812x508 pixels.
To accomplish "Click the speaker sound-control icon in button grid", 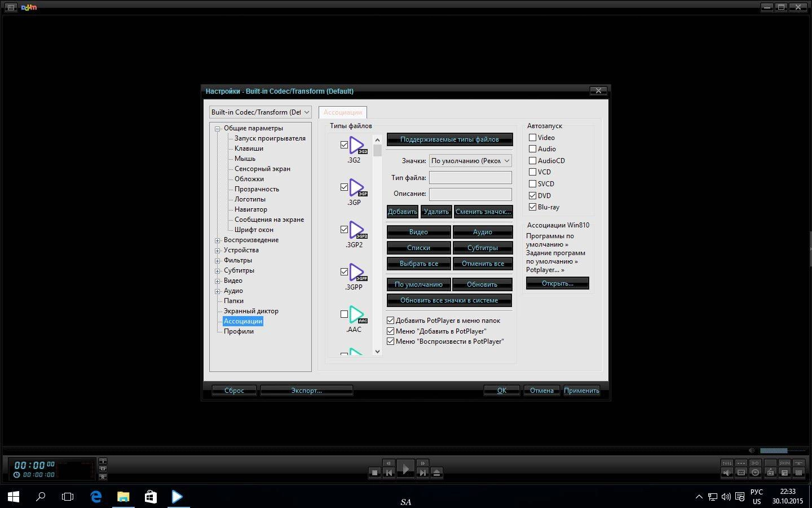I will click(x=727, y=472).
